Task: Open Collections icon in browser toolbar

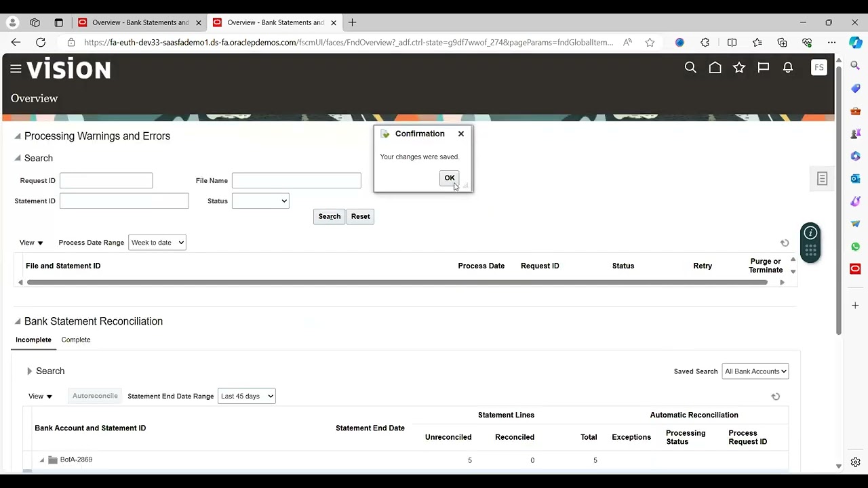Action: coord(782,42)
